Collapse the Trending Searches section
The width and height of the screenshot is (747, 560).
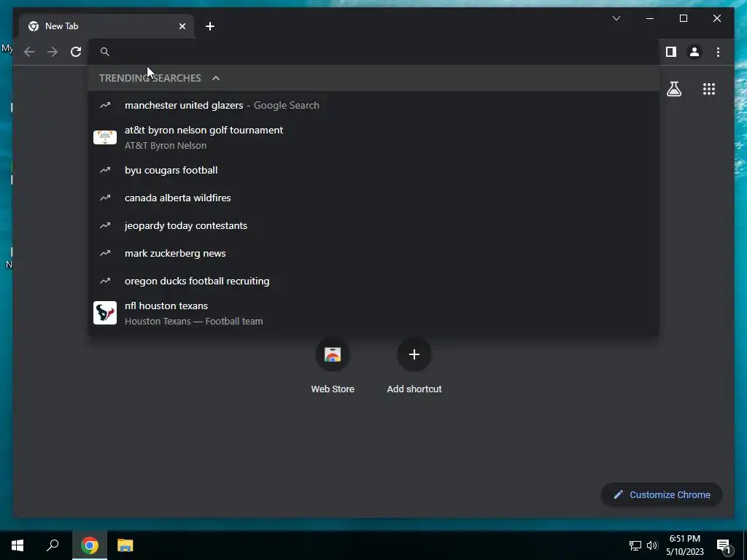pyautogui.click(x=216, y=78)
